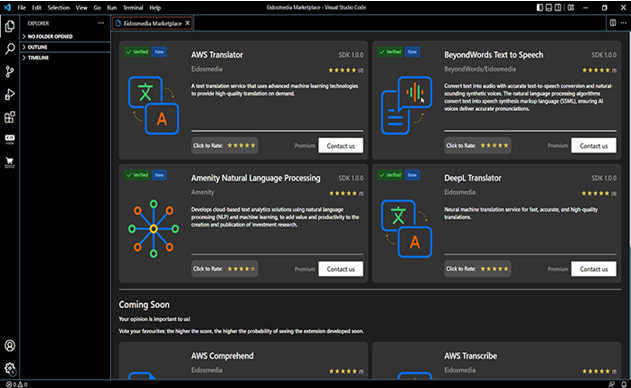Rate AWS Translator with Click to Rate stars
The height and width of the screenshot is (388, 631).
pyautogui.click(x=241, y=145)
